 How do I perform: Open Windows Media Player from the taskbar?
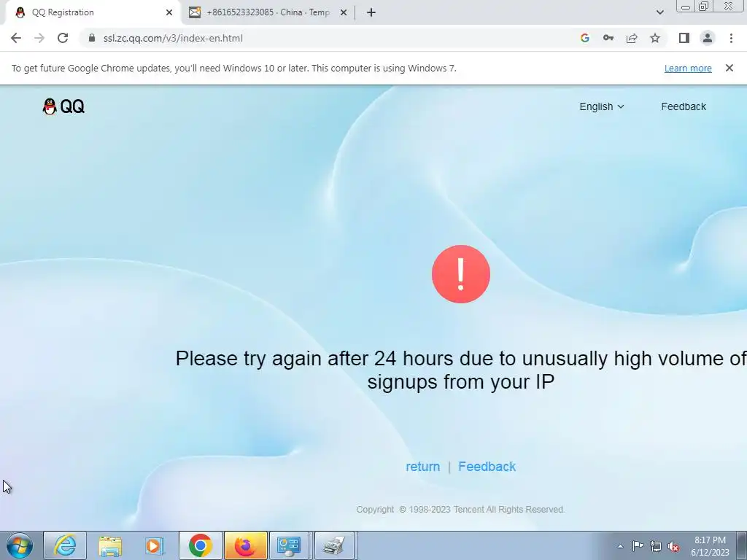[x=155, y=545]
